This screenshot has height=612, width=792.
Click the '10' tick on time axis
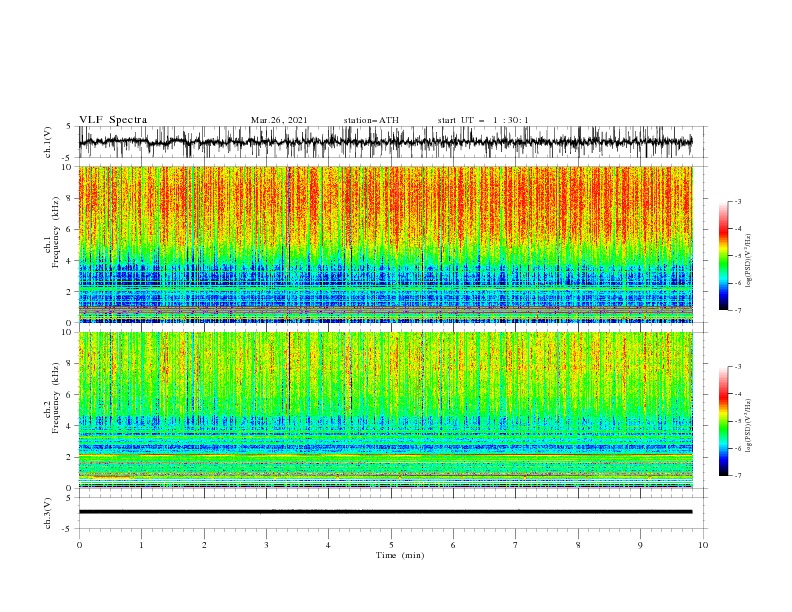(x=703, y=545)
